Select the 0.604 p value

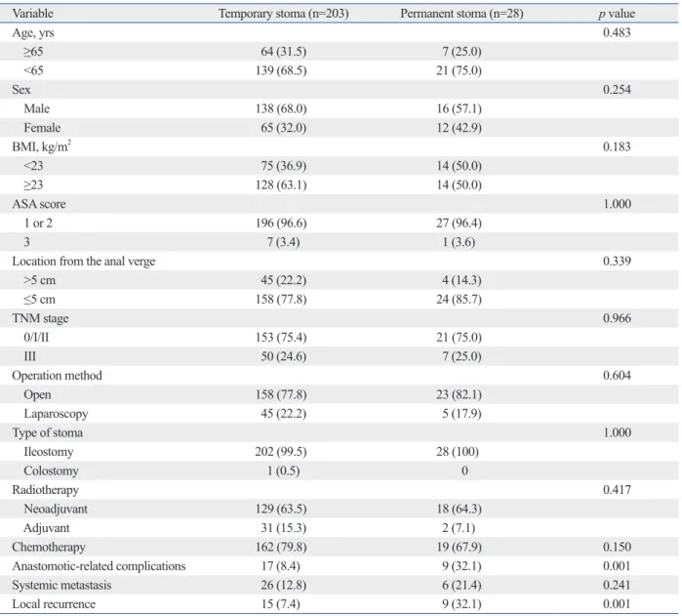point(617,375)
